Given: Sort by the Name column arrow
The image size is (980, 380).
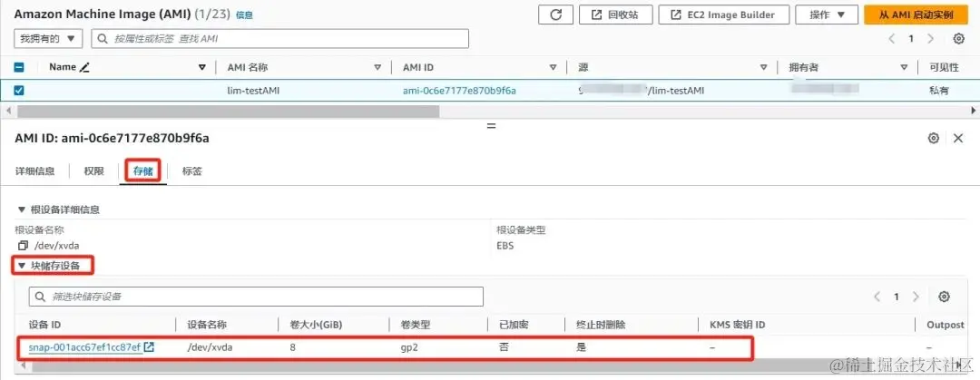Looking at the screenshot, I should pos(201,67).
